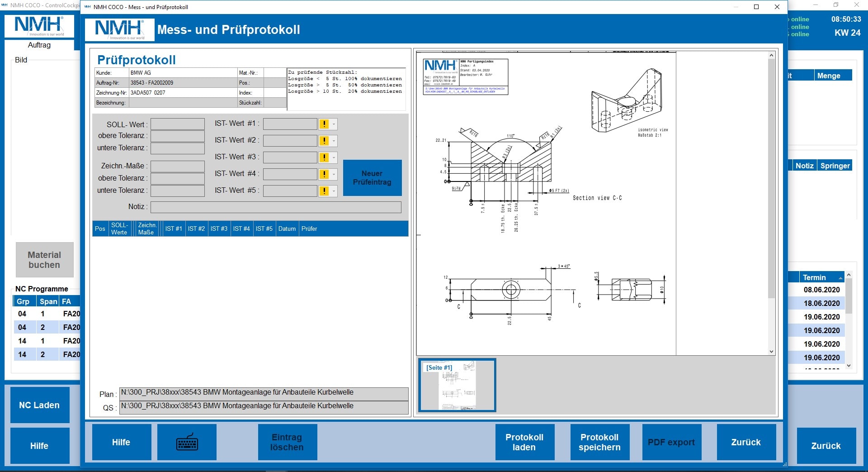This screenshot has width=868, height=472.
Task: Click the yellow warning icon for IST-Wert #1
Action: 324,124
